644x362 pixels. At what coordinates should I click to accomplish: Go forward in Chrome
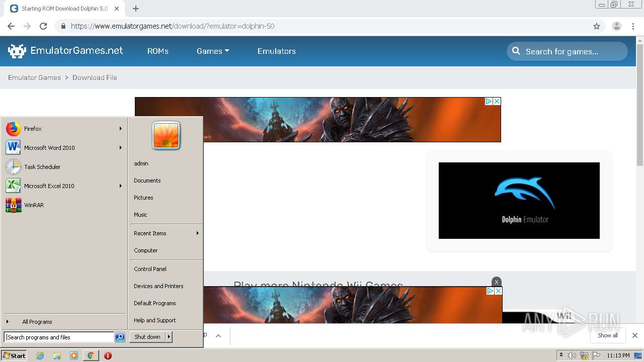[x=27, y=26]
